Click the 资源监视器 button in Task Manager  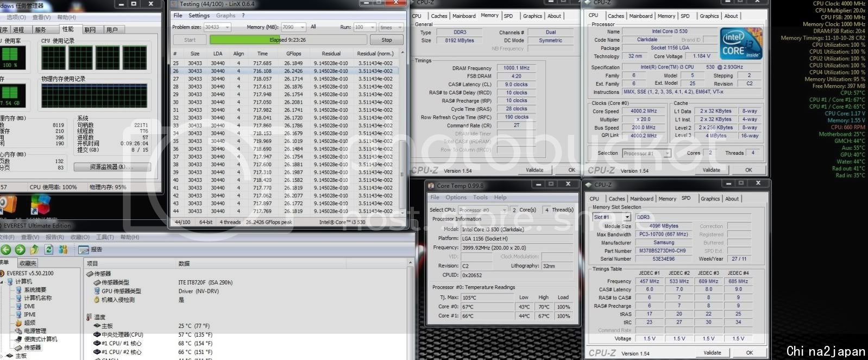click(x=112, y=167)
